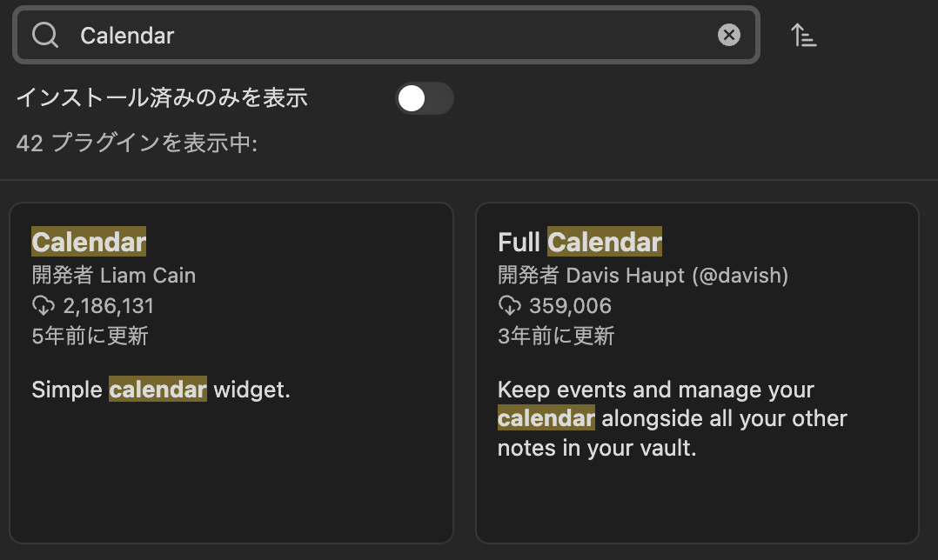Viewport: 938px width, 560px height.
Task: Open the sort order options
Action: [x=803, y=36]
